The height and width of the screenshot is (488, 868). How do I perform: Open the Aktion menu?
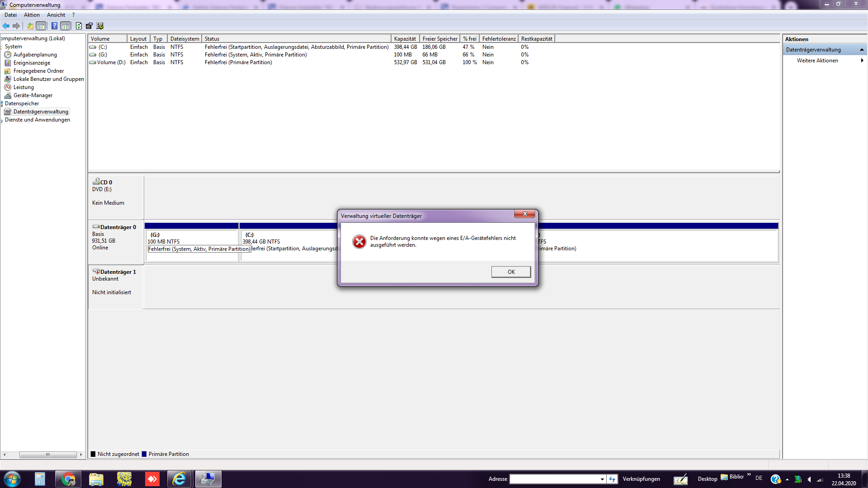[x=32, y=15]
